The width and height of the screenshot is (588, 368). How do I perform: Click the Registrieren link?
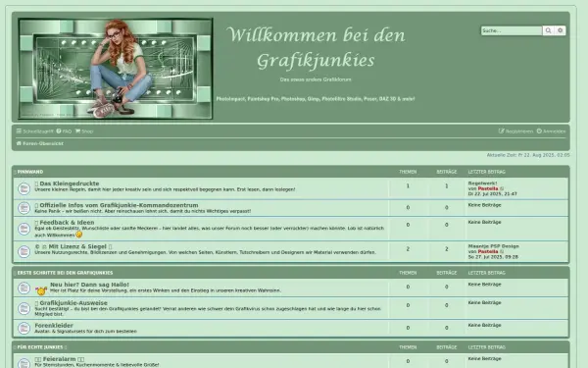point(515,131)
